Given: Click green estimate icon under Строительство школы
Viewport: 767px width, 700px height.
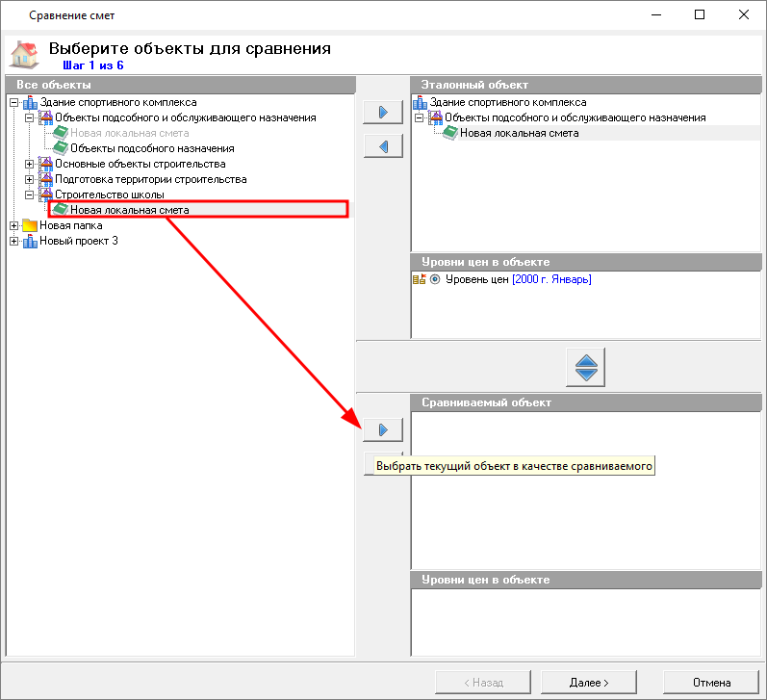Looking at the screenshot, I should [x=60, y=210].
